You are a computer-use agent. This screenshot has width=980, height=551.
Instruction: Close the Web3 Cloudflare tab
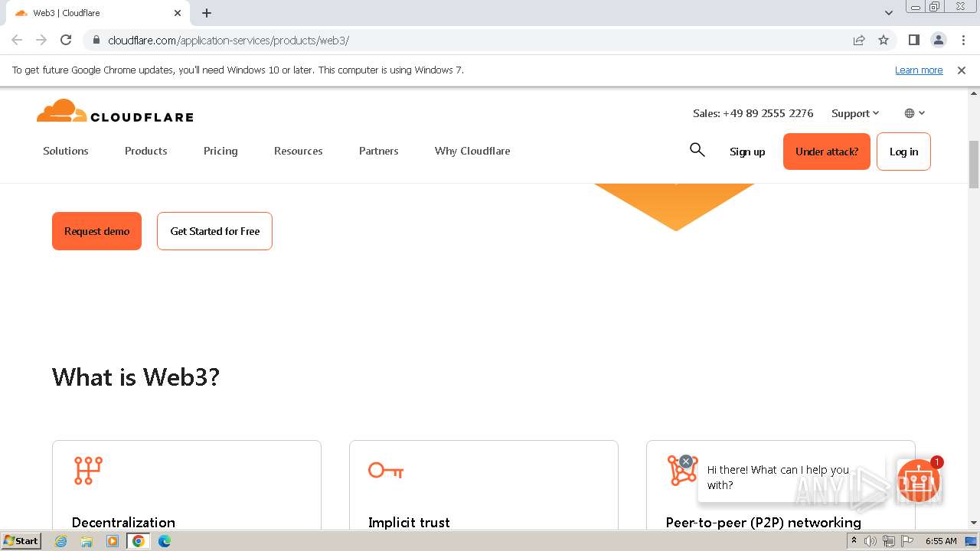point(178,13)
